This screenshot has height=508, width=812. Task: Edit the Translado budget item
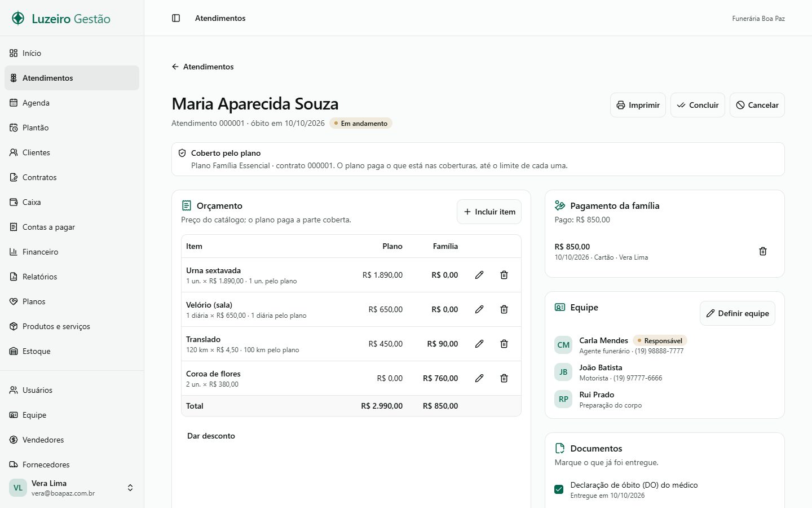coord(479,344)
